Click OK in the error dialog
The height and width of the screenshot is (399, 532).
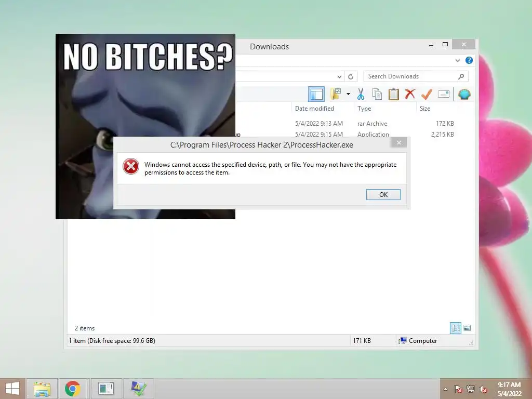pos(383,194)
